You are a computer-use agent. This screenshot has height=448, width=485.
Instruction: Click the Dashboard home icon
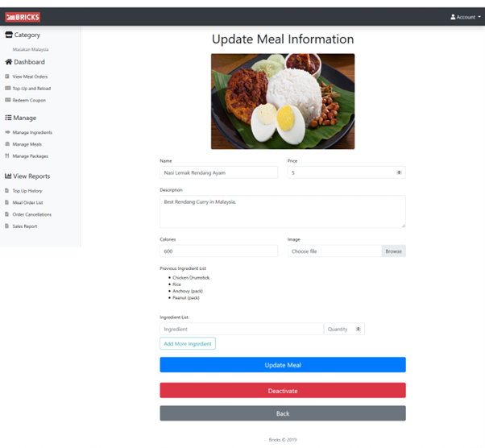point(9,62)
